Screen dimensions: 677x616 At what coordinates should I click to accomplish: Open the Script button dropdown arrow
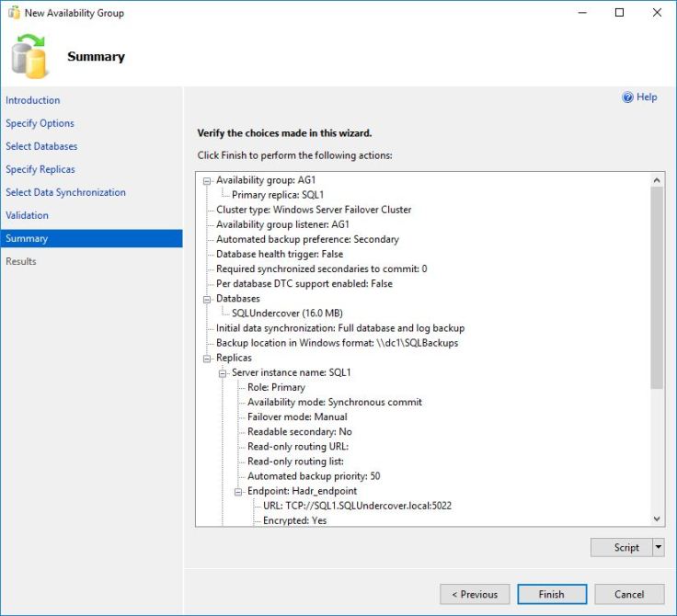click(x=658, y=547)
